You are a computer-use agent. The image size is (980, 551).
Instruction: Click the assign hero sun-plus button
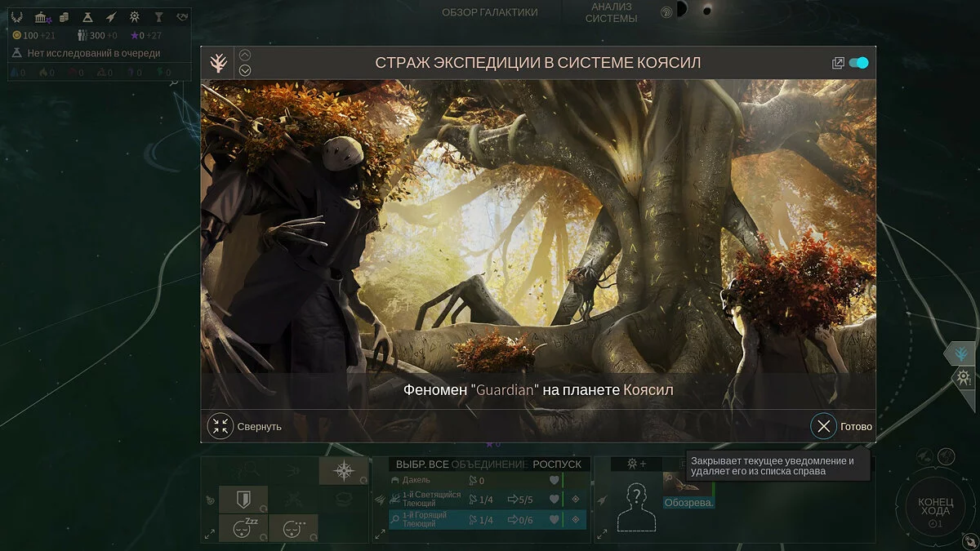point(636,464)
